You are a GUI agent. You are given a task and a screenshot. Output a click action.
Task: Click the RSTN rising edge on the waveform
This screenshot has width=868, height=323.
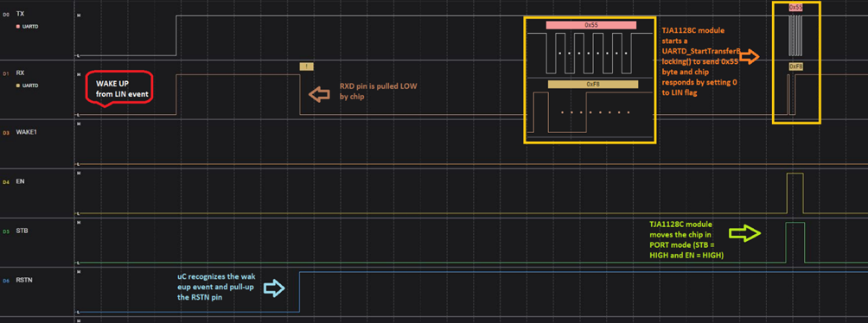tap(299, 291)
